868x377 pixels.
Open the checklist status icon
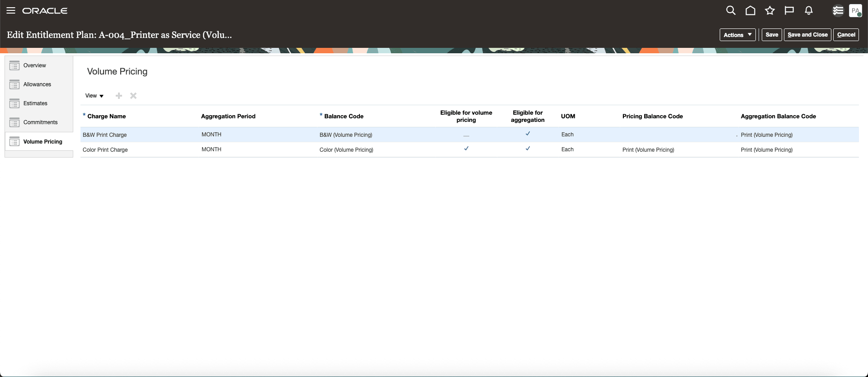838,10
